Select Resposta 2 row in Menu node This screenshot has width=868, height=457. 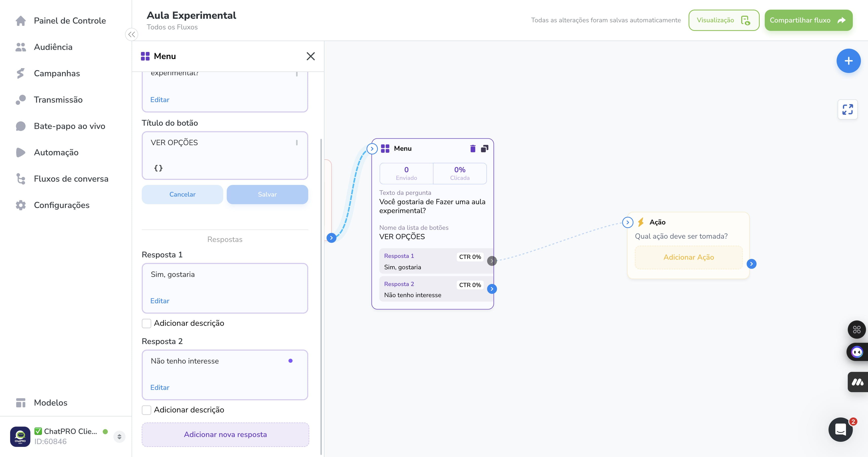click(436, 289)
